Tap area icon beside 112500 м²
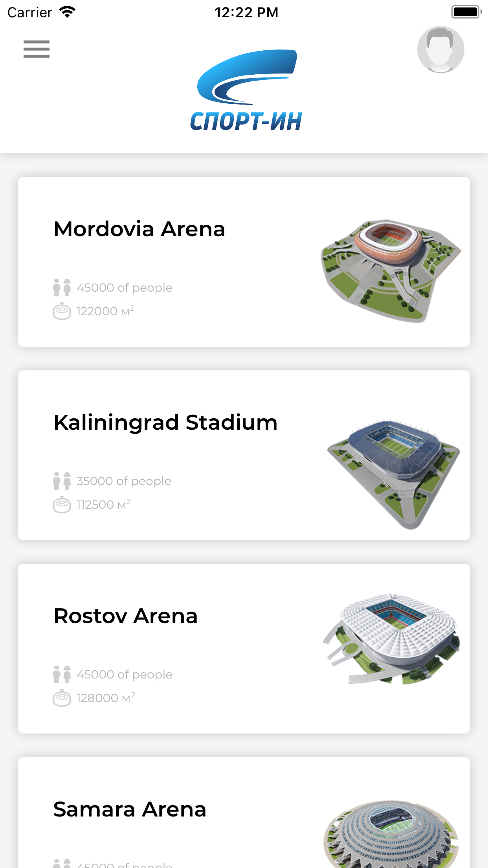The height and width of the screenshot is (868, 488). pos(62,505)
